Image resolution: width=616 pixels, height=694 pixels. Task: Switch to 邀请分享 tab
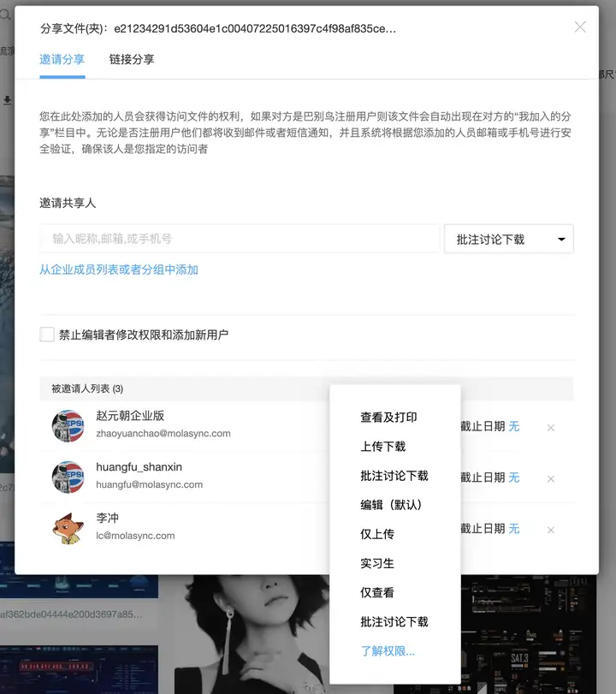[62, 59]
